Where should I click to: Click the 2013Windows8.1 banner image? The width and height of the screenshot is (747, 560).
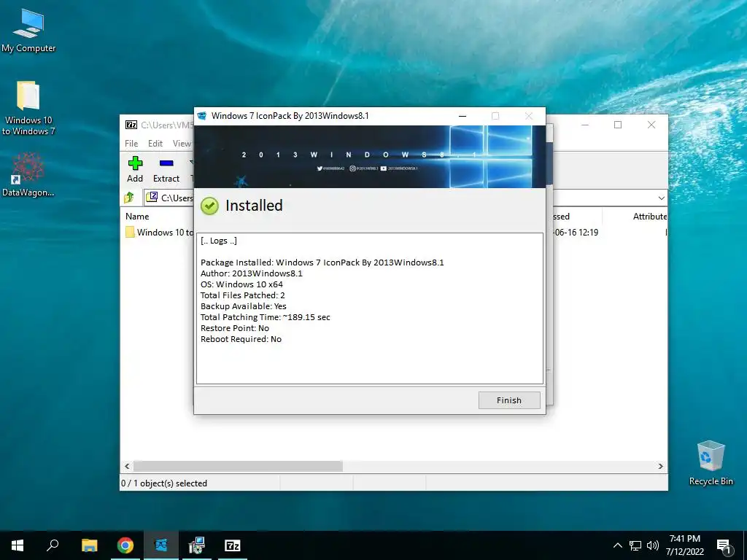[370, 156]
